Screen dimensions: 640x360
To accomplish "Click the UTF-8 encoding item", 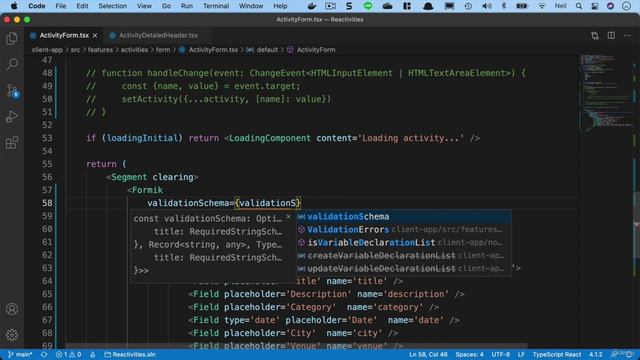I will coord(500,354).
